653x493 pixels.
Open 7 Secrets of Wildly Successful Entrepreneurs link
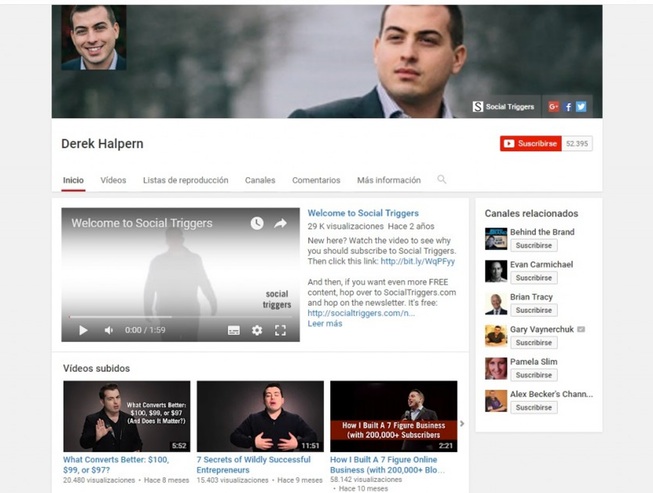pos(254,465)
